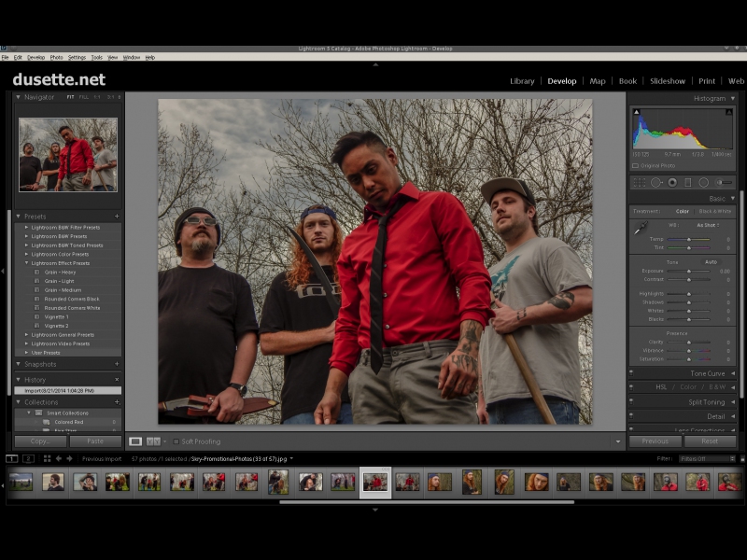Expand the Split Toning panel
This screenshot has height=560, width=747.
tap(707, 402)
